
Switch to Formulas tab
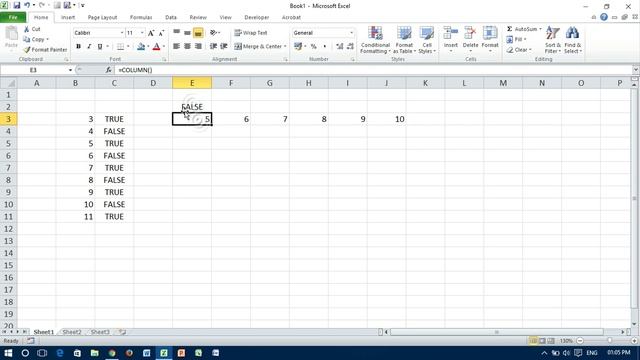(x=141, y=17)
